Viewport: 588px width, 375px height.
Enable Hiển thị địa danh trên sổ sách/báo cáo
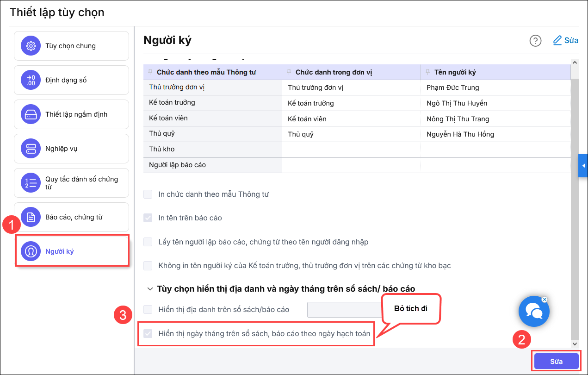click(148, 309)
